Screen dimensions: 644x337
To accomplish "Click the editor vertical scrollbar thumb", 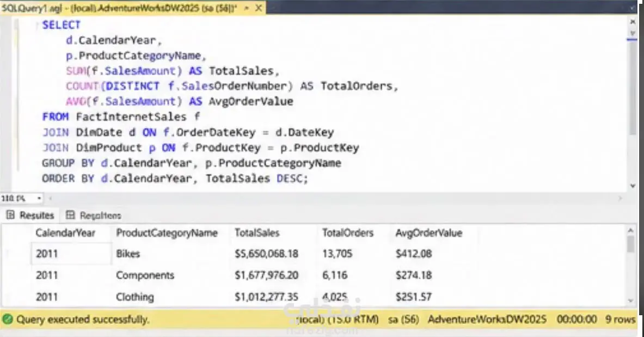I will tap(633, 87).
